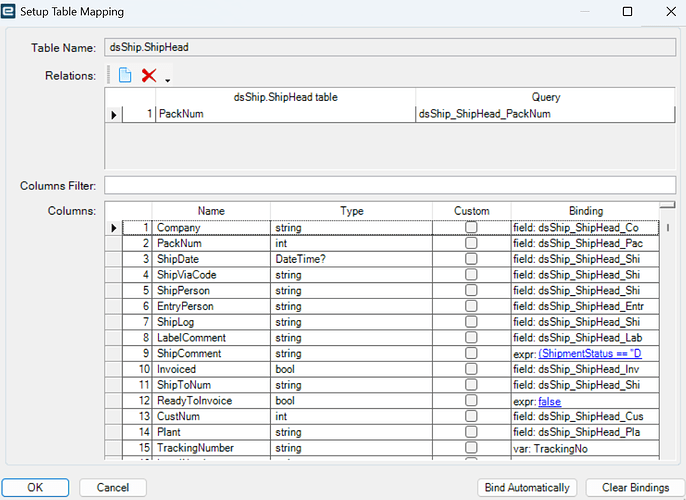Click the OK button

click(x=35, y=487)
